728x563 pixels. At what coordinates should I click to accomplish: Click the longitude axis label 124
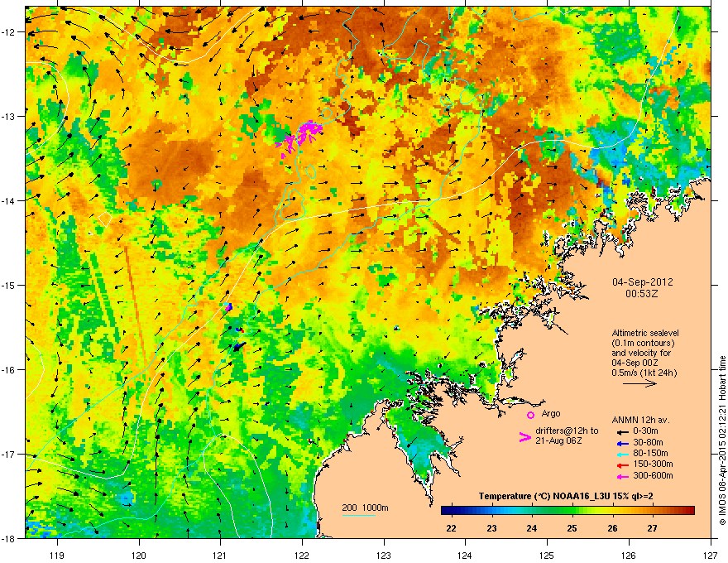point(465,555)
